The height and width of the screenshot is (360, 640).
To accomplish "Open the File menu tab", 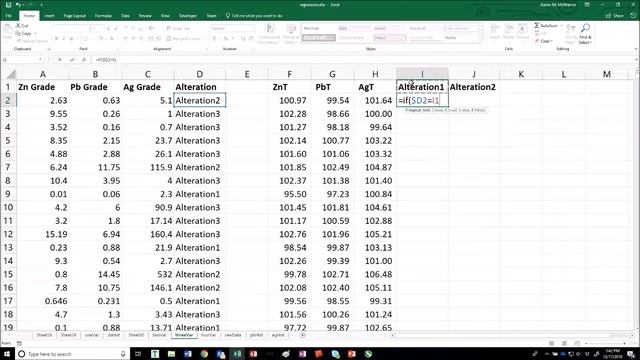I will point(9,16).
